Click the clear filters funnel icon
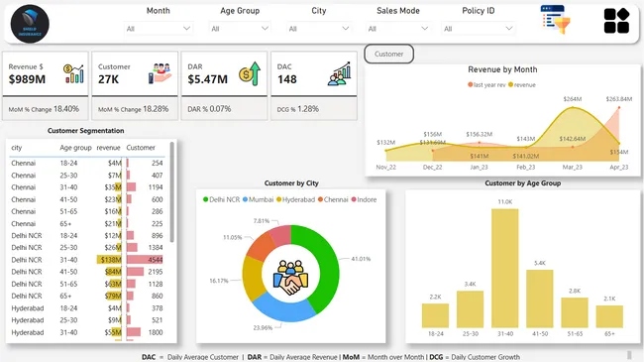The width and height of the screenshot is (644, 362). tap(555, 19)
